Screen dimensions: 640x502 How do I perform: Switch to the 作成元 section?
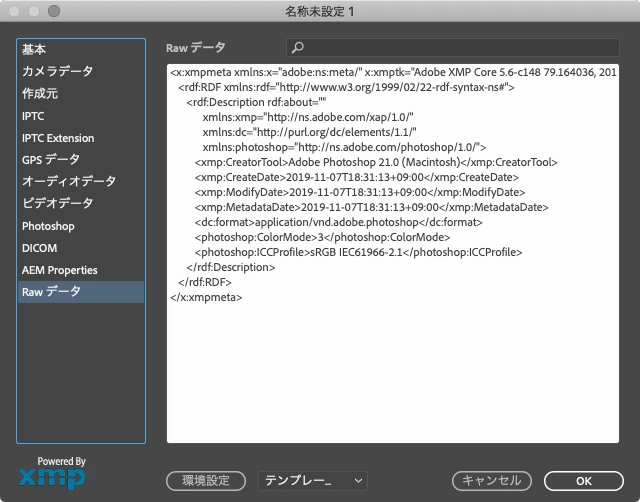pos(80,93)
